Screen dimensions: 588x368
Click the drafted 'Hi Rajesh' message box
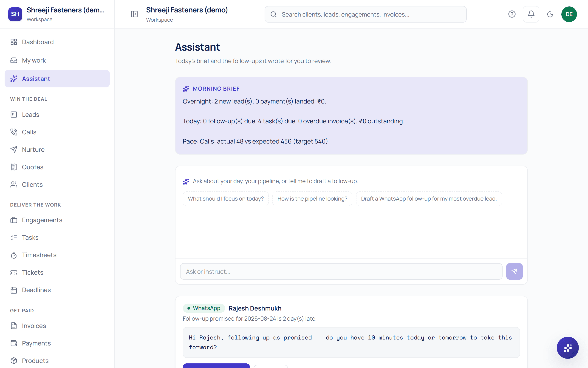coord(351,342)
